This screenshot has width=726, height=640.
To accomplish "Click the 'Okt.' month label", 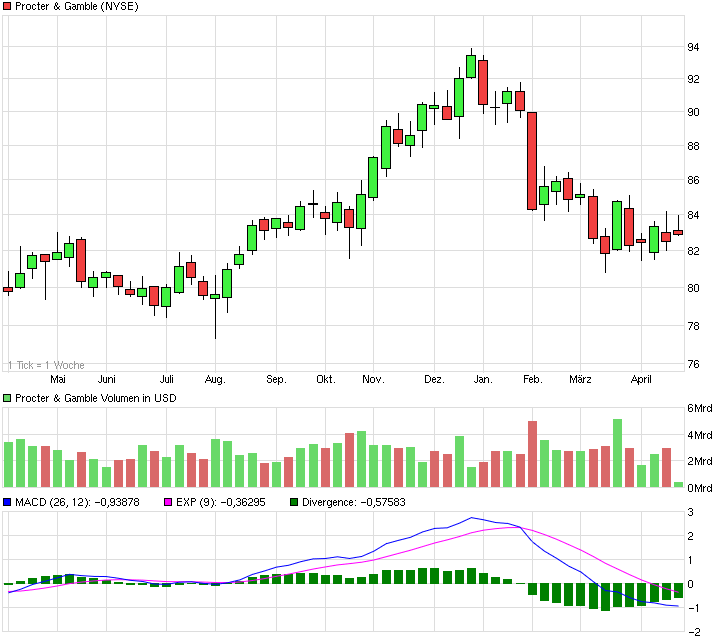I will coord(326,379).
